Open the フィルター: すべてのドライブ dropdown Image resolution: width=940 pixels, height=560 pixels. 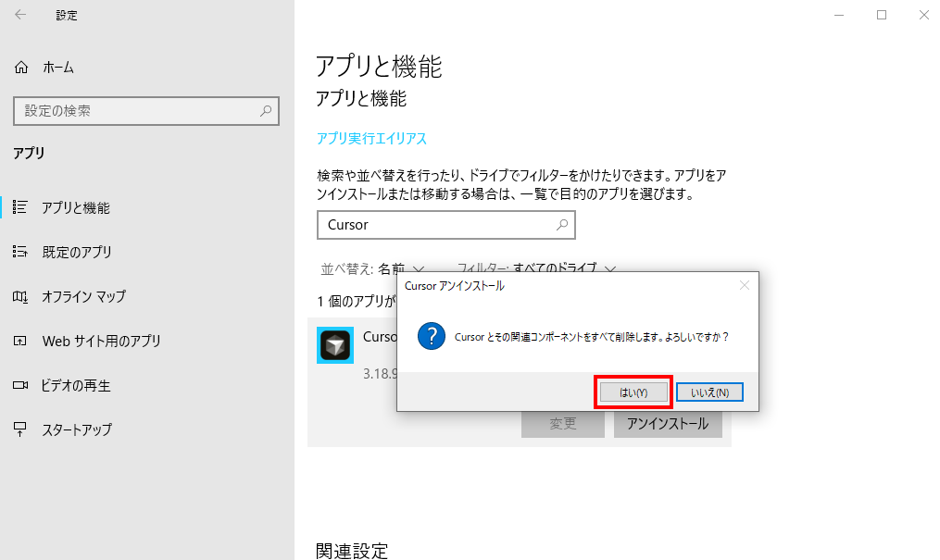536,268
